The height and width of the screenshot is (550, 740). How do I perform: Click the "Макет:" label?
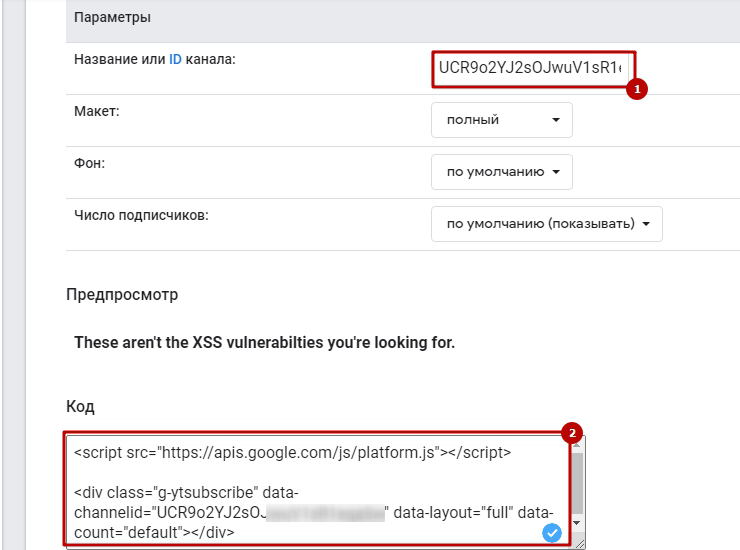(x=97, y=111)
